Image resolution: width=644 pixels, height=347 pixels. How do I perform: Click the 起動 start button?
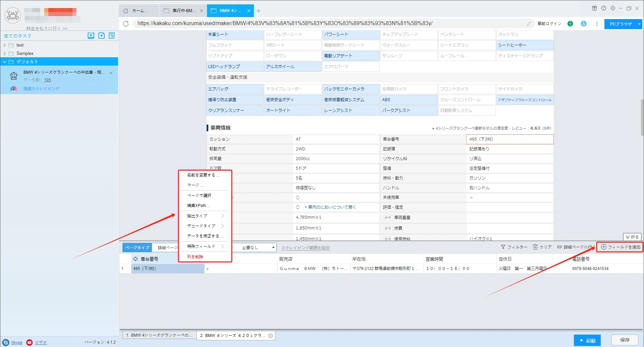(x=587, y=340)
